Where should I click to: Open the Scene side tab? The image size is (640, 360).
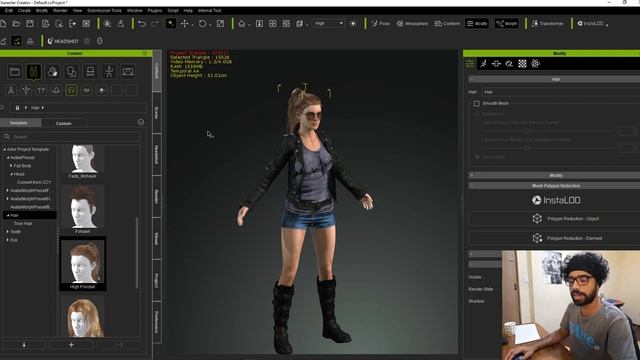[x=156, y=113]
